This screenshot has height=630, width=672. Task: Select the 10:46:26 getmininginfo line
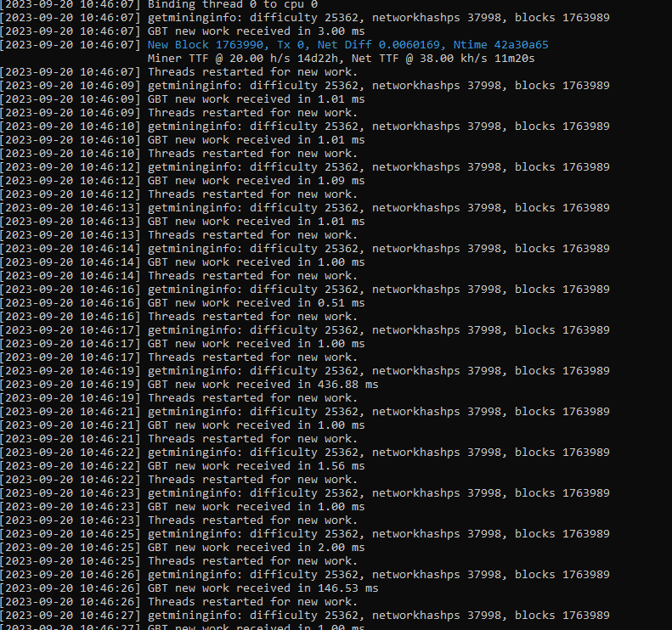305,575
